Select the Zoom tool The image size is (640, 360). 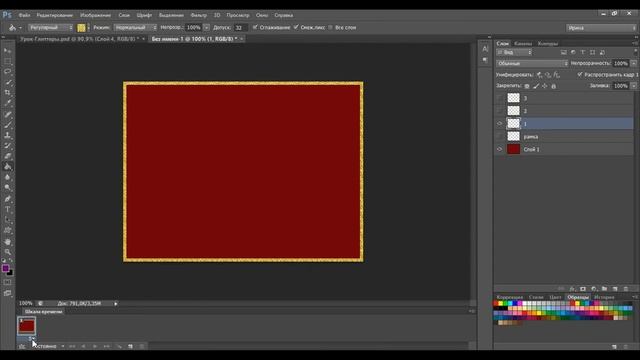tap(7, 252)
